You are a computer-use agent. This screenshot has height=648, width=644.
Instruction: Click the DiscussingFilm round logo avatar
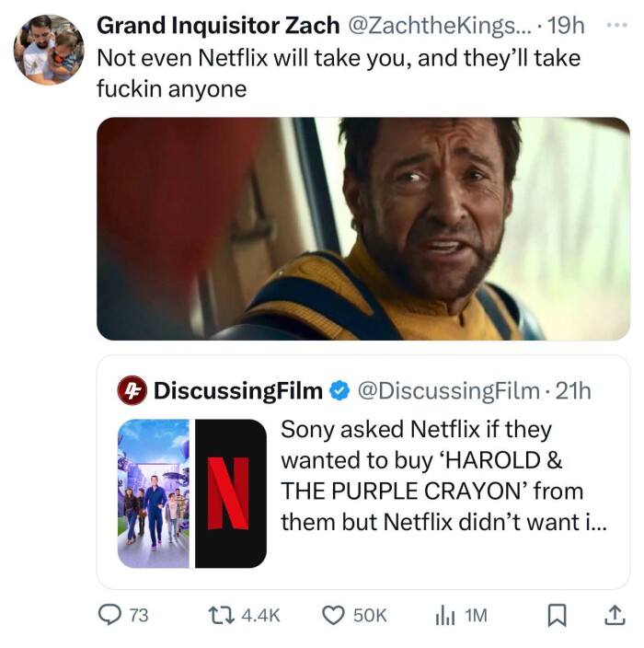click(x=132, y=391)
